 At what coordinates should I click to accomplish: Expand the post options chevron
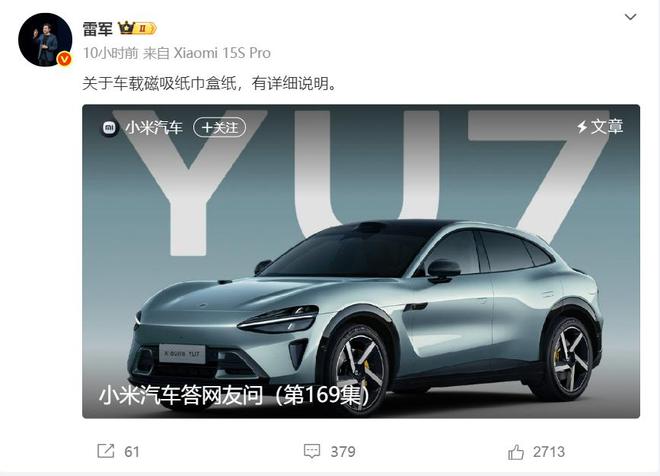pos(630,17)
